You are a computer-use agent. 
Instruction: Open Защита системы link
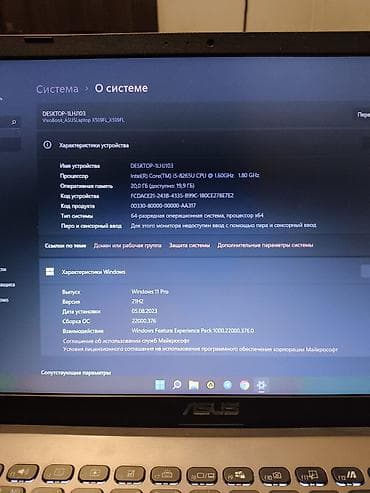point(190,245)
